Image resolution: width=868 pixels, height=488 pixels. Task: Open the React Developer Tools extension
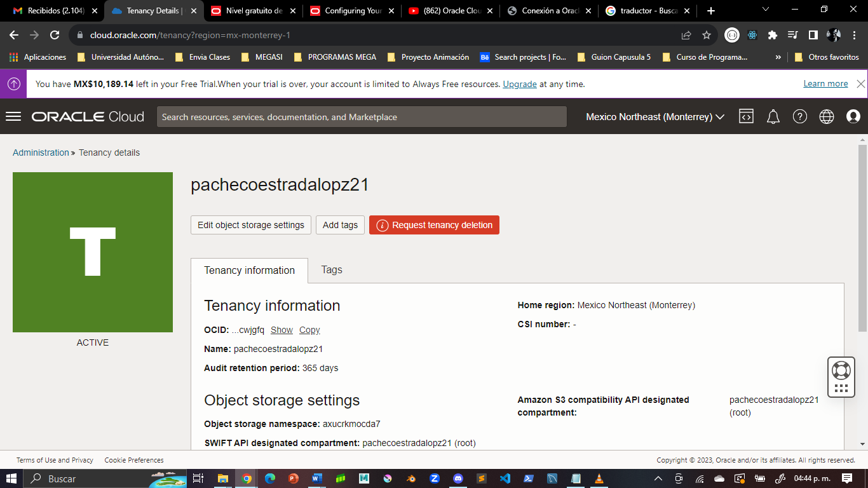click(752, 35)
